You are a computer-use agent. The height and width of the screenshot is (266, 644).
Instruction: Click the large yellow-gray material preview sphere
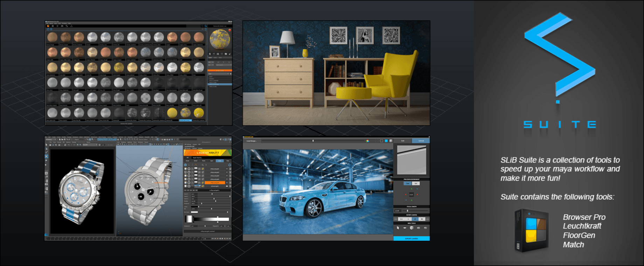click(x=220, y=39)
